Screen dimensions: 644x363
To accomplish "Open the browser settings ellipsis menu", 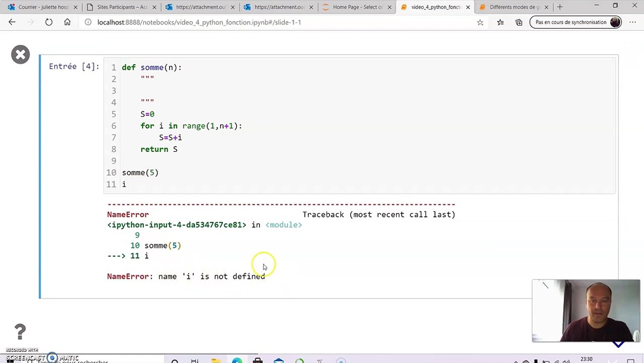I will pyautogui.click(x=633, y=22).
